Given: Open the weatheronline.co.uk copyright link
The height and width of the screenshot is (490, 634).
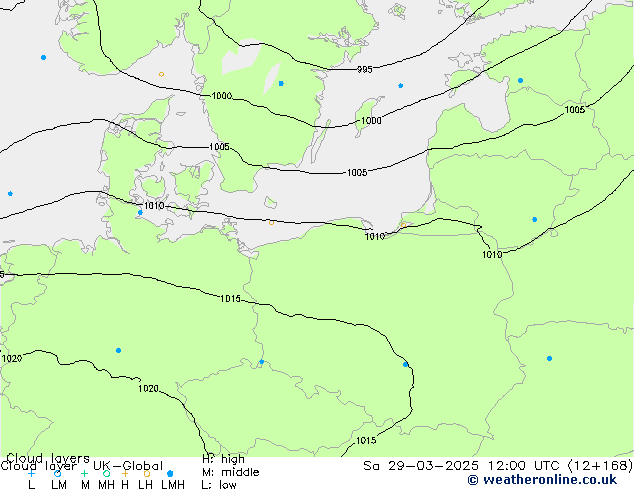Looking at the screenshot, I should [x=542, y=480].
